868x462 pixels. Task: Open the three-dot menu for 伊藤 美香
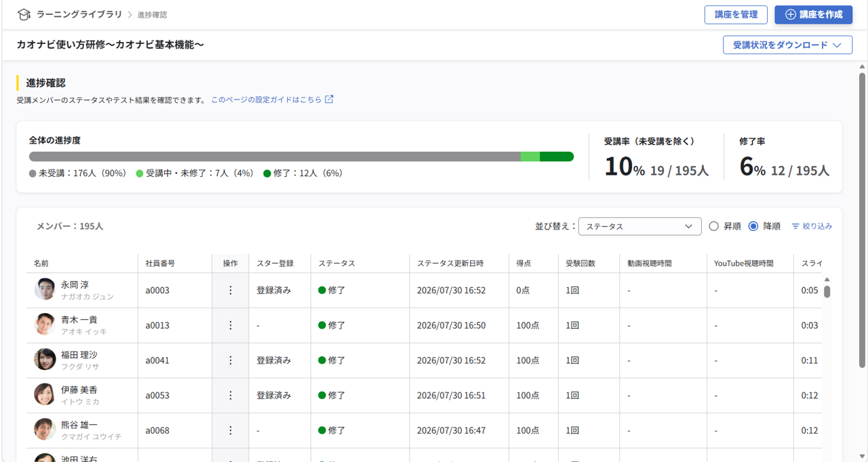[x=231, y=396]
